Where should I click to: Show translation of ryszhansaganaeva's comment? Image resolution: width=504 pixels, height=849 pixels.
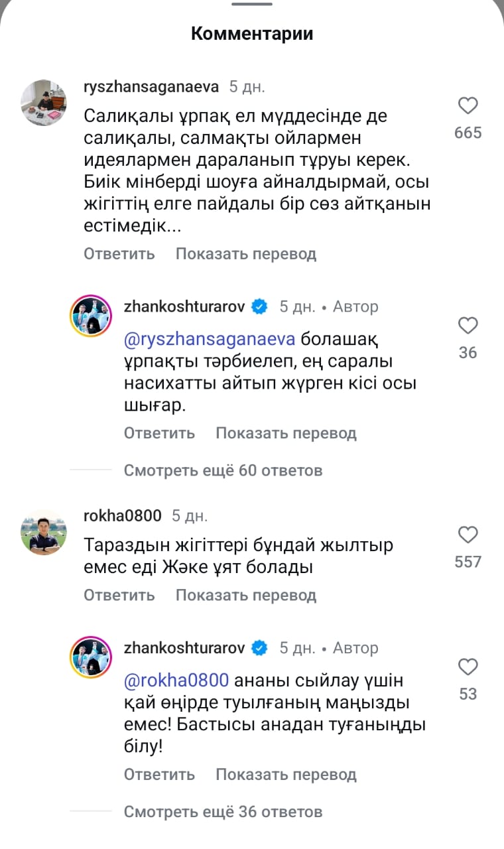[246, 254]
